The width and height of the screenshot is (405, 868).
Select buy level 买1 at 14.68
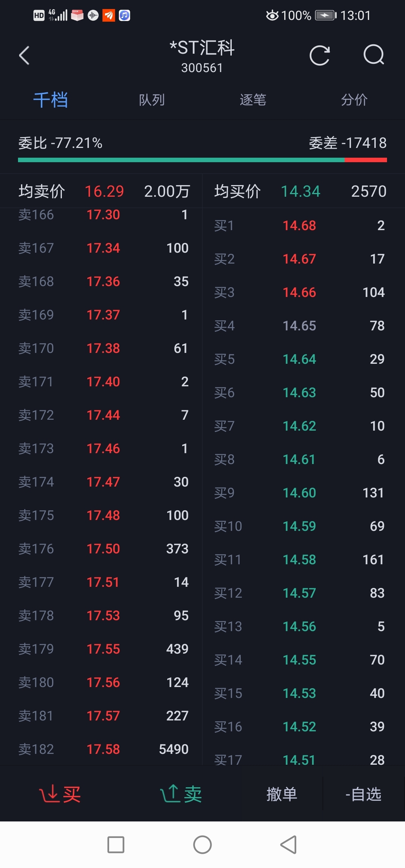click(299, 226)
